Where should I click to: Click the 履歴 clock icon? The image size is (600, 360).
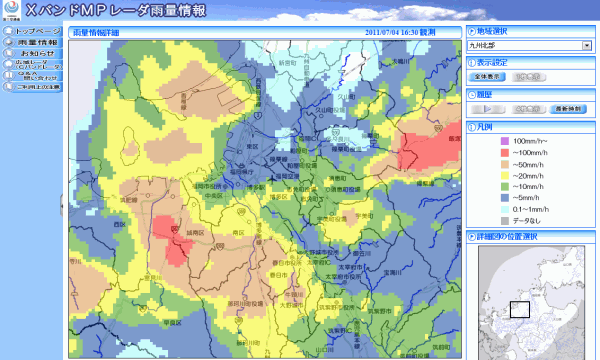[x=472, y=95]
